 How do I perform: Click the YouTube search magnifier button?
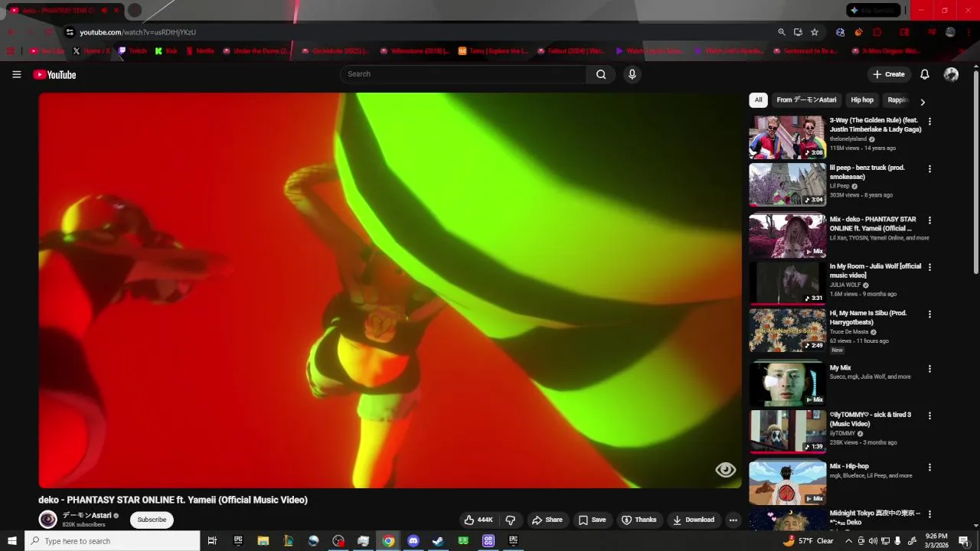601,74
